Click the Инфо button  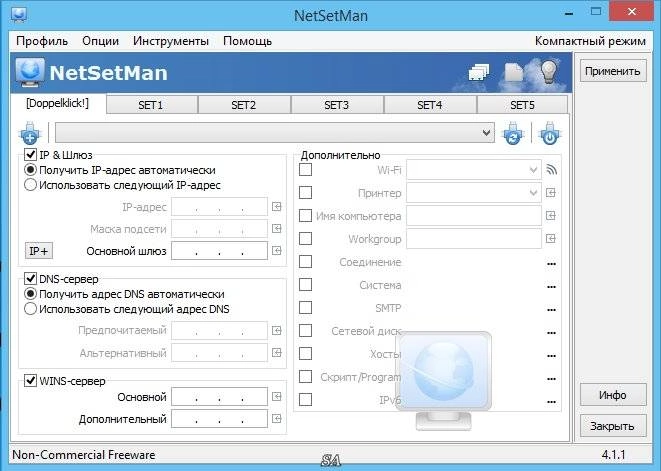click(x=613, y=395)
